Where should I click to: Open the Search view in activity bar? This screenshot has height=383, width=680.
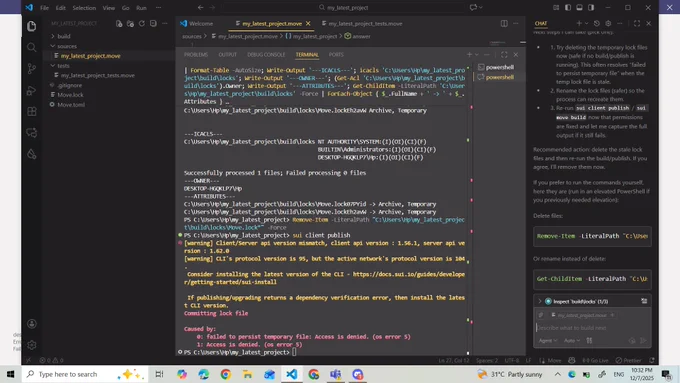[x=32, y=47]
